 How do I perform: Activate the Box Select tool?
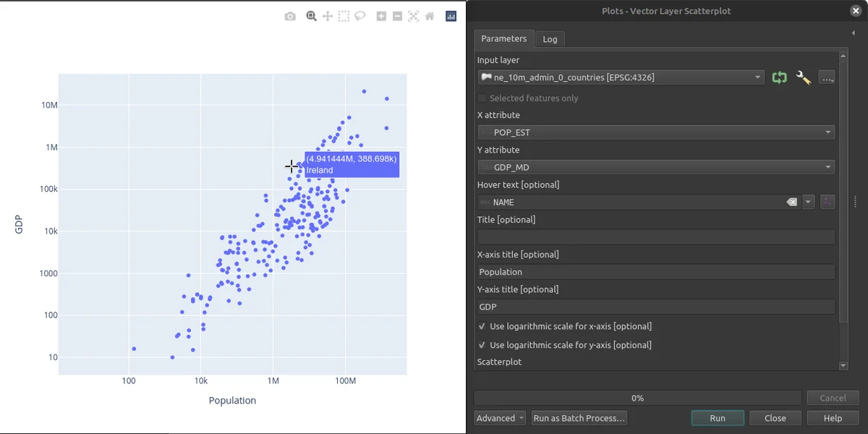344,16
